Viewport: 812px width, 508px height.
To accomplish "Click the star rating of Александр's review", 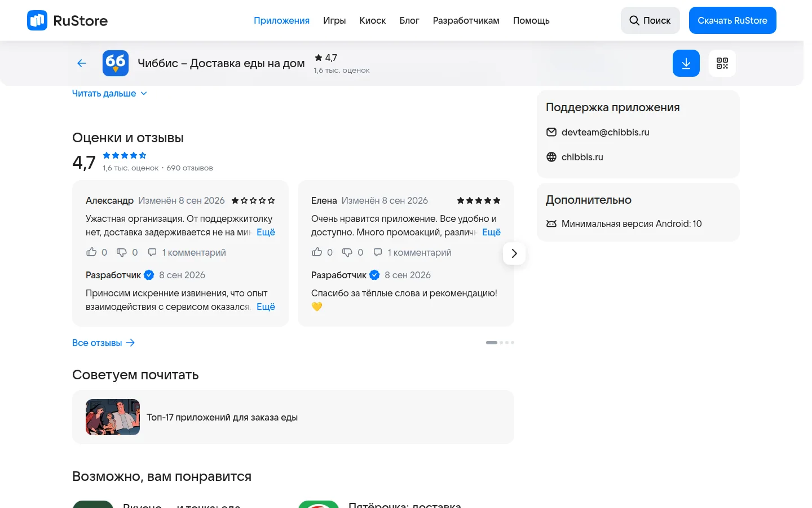I will coord(253,200).
